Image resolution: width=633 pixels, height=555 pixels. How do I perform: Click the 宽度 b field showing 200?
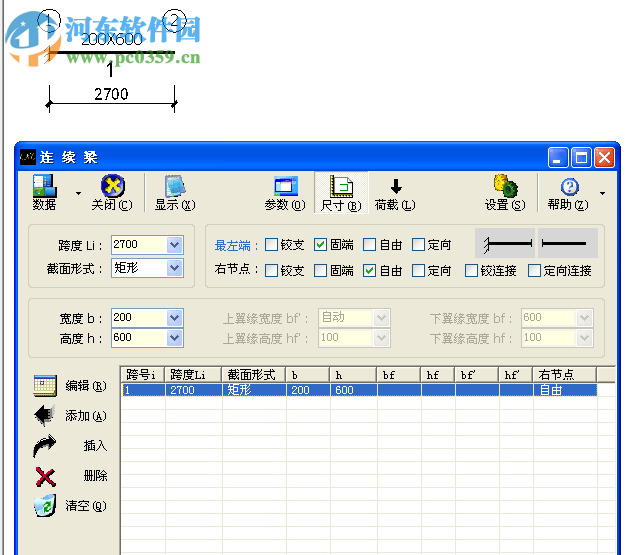(139, 318)
